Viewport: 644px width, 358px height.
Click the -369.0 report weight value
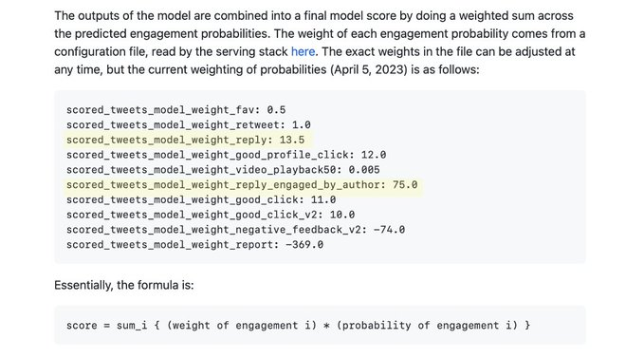point(304,244)
